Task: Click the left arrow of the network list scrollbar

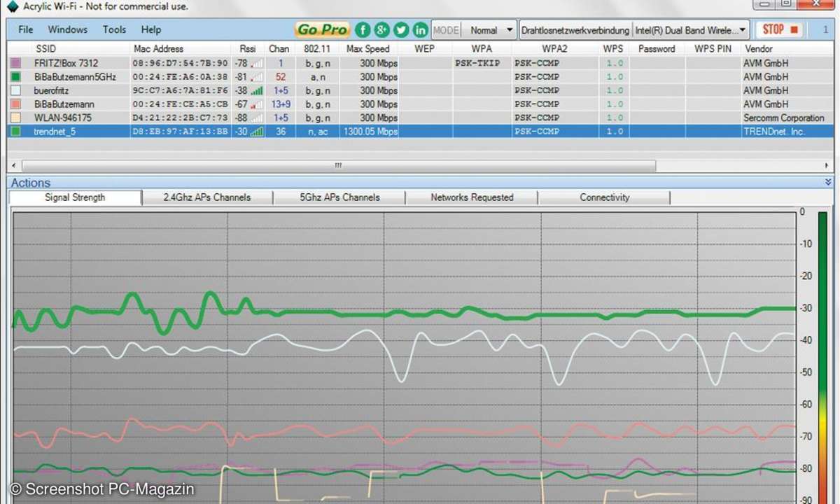Action: [14, 166]
